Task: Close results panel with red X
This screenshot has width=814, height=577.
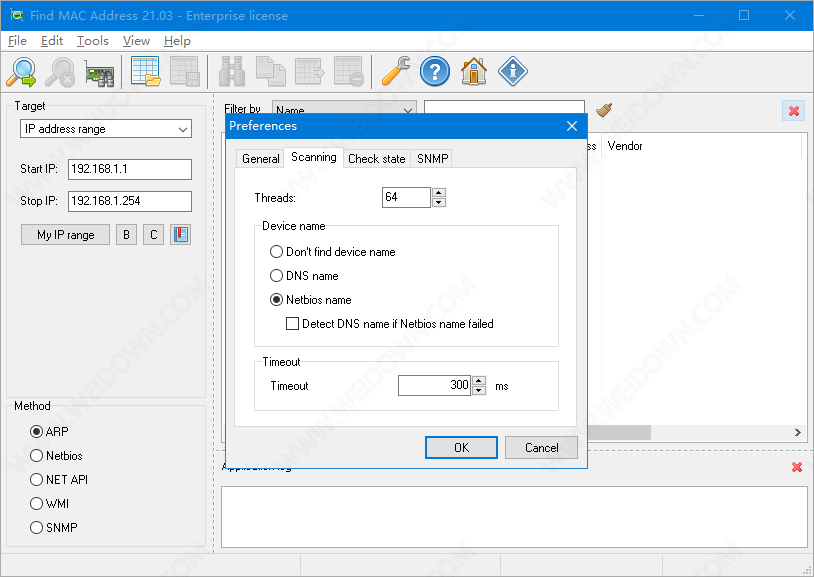Action: tap(794, 111)
